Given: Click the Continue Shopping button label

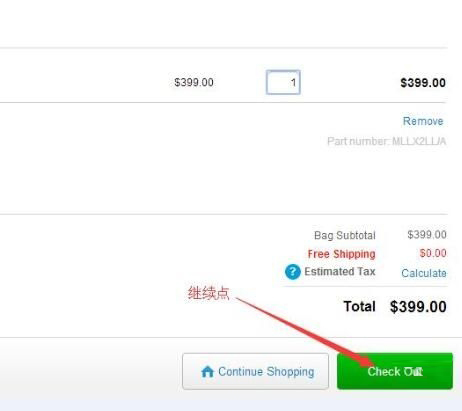Looking at the screenshot, I should (x=266, y=371).
